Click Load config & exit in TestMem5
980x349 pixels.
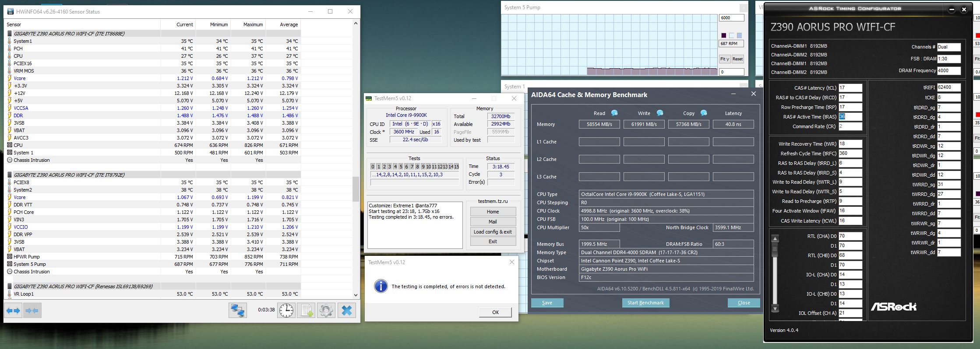(493, 232)
